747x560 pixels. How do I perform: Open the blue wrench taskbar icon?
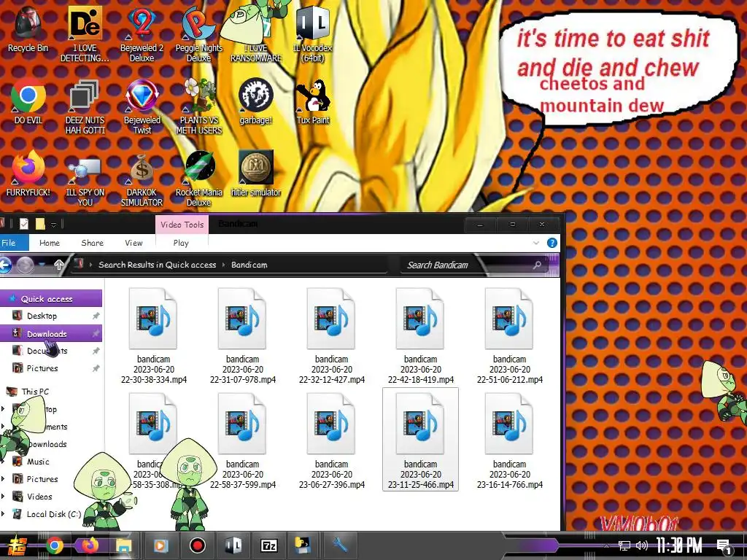click(340, 544)
